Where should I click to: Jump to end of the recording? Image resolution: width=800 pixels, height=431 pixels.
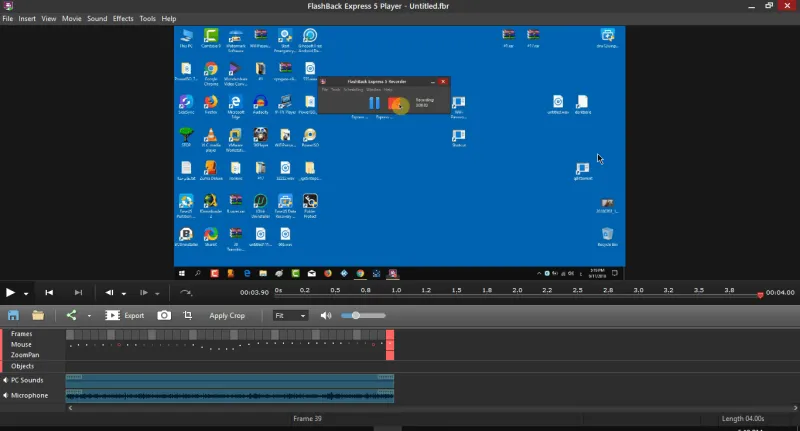(78, 292)
